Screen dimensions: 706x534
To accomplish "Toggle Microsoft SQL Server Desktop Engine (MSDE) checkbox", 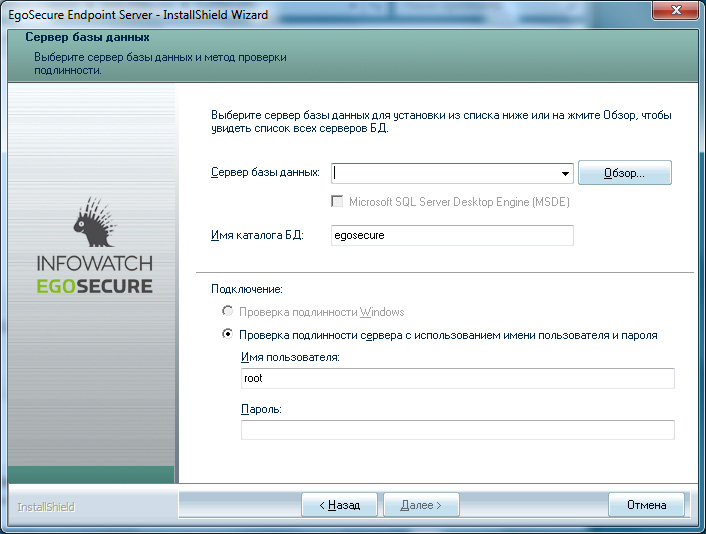I will tap(337, 201).
